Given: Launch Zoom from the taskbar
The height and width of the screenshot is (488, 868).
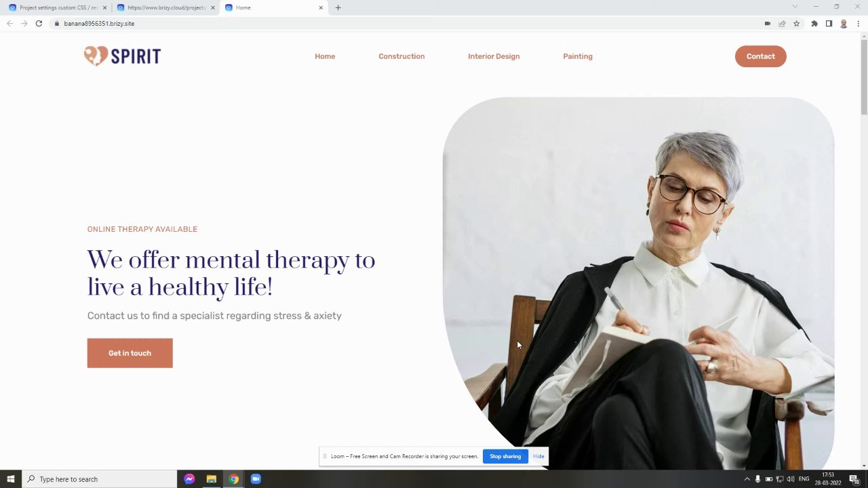Looking at the screenshot, I should click(256, 479).
